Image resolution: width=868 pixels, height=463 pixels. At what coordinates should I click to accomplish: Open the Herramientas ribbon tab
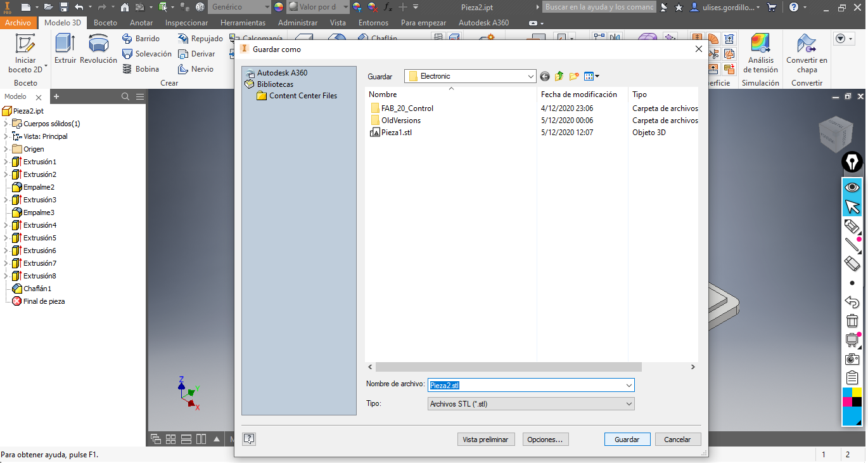pyautogui.click(x=243, y=23)
